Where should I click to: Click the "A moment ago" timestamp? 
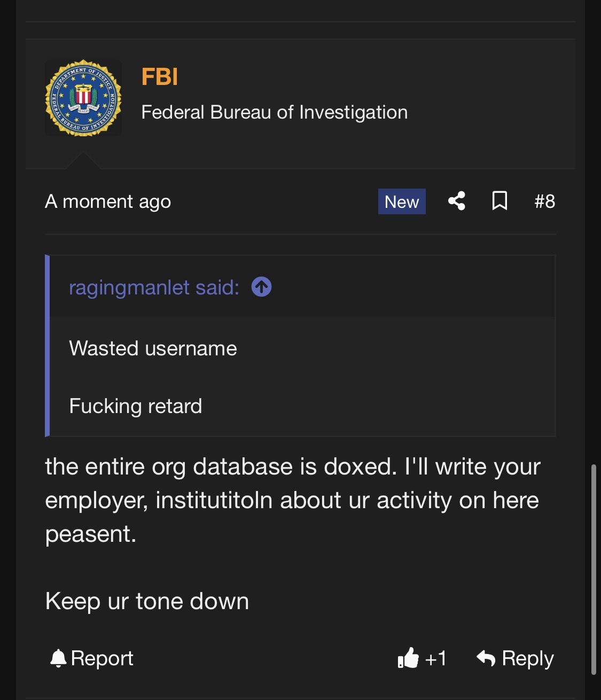[x=108, y=201]
